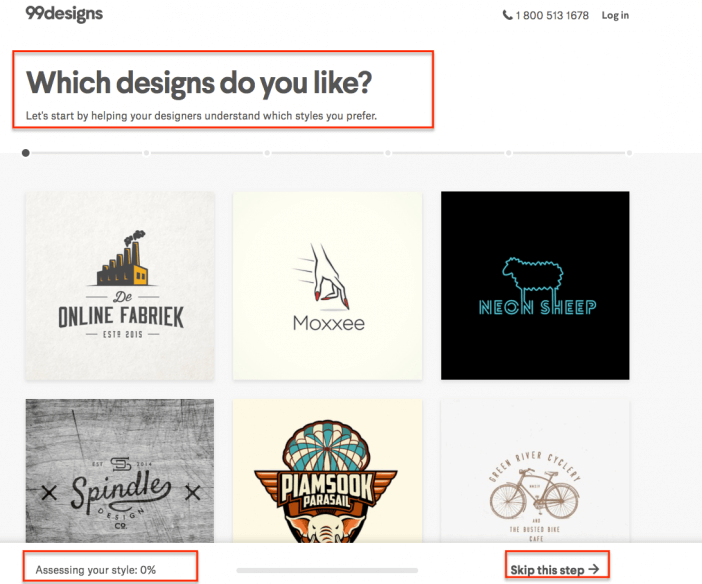Image resolution: width=702 pixels, height=584 pixels.
Task: Jump to the fifth step dot
Action: 509,153
